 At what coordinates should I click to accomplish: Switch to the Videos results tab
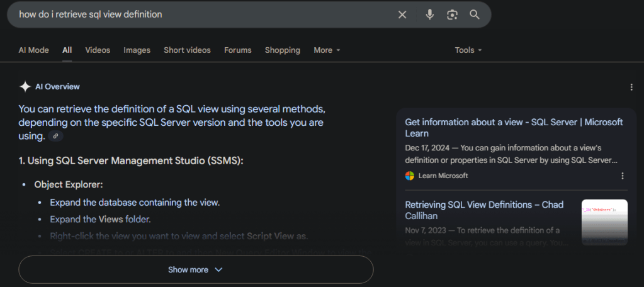point(98,50)
